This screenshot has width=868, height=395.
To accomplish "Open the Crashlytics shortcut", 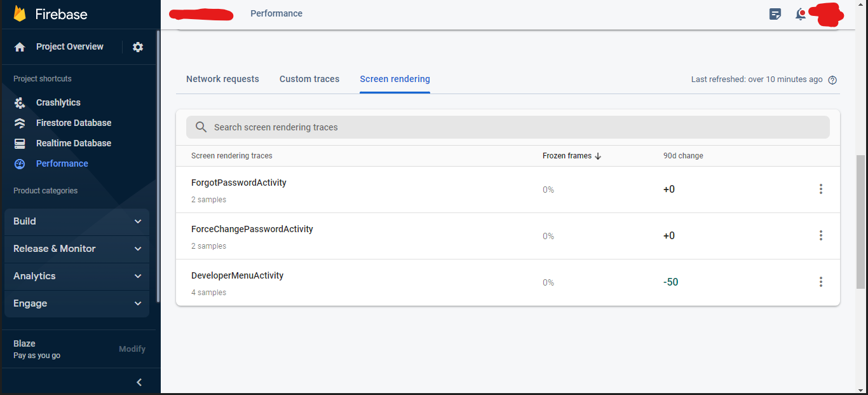I will (x=58, y=102).
